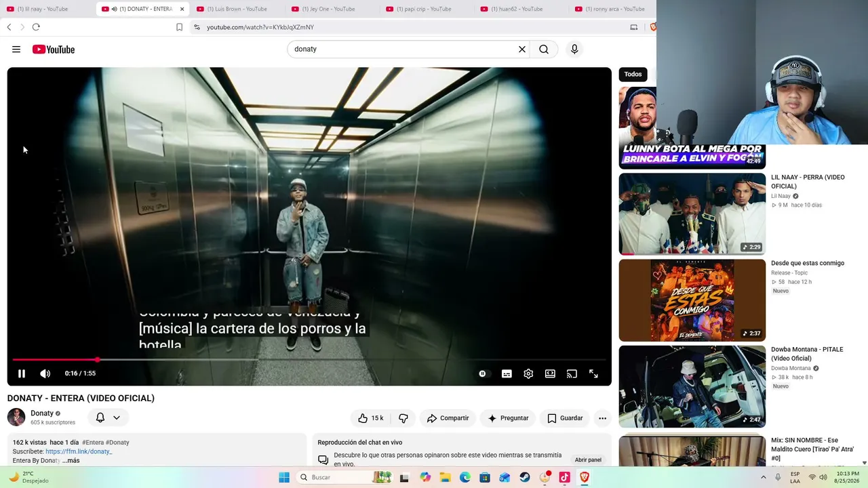
Task: Cast the video to a TV
Action: tap(572, 373)
